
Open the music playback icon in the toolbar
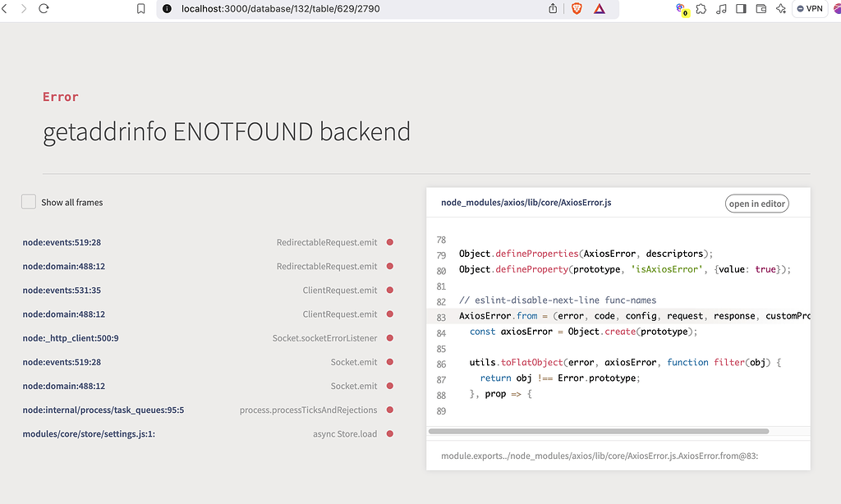[720, 9]
